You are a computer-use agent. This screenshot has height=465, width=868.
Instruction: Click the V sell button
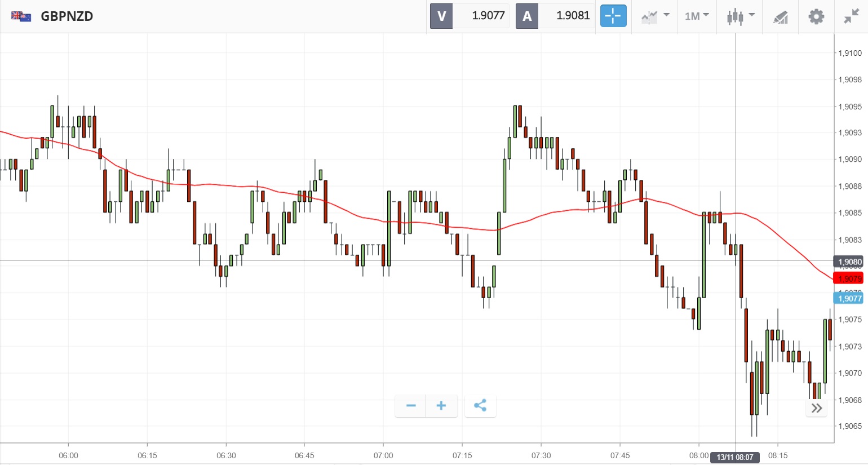tap(441, 16)
